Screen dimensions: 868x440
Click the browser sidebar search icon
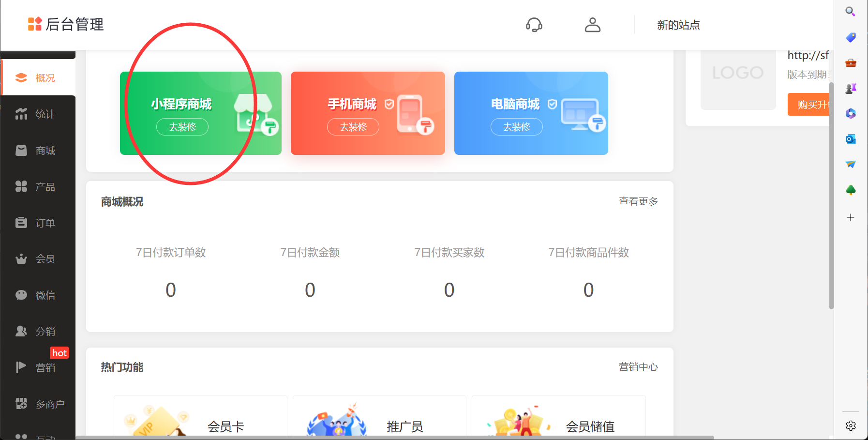[x=850, y=12]
